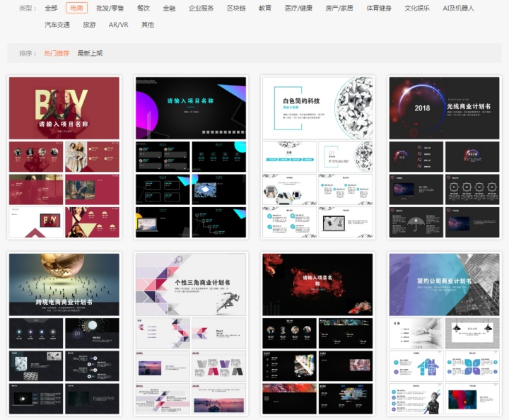Select the AI及机器人 category

(458, 8)
